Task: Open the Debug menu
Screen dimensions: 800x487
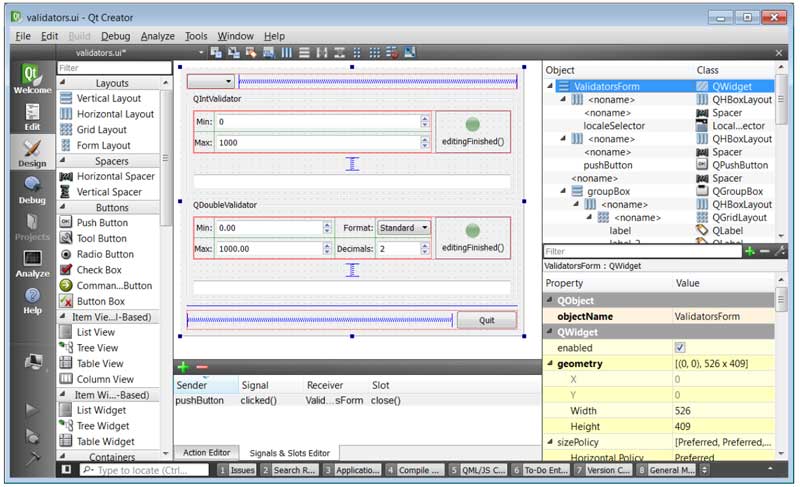Action: tap(115, 36)
